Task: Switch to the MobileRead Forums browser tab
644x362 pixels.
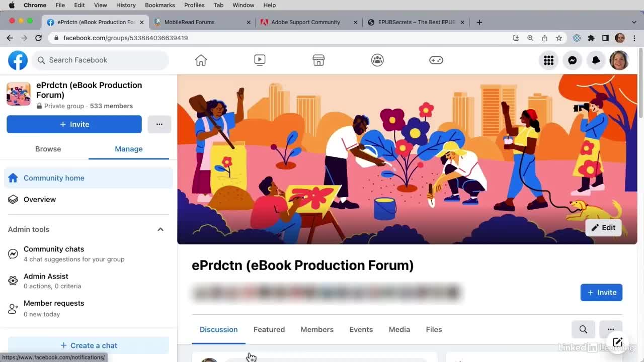Action: click(202, 22)
